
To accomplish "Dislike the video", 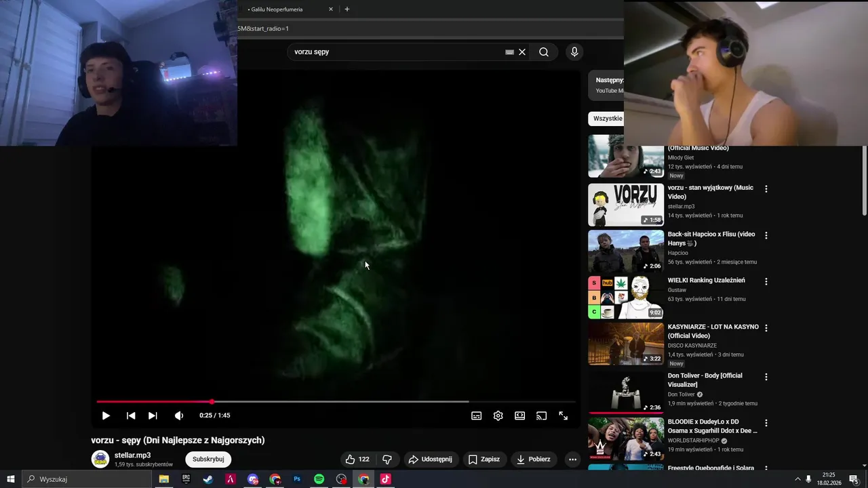I will [387, 459].
